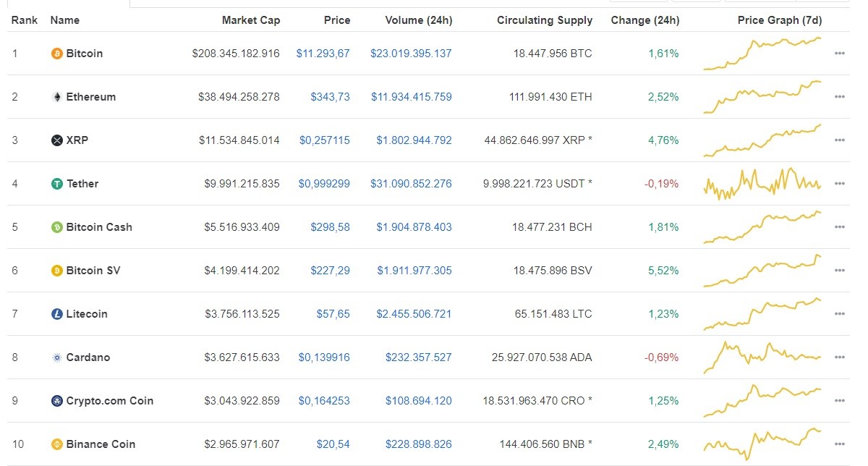The image size is (868, 466).
Task: Open the Crypto.com Coin name link
Action: [x=109, y=400]
